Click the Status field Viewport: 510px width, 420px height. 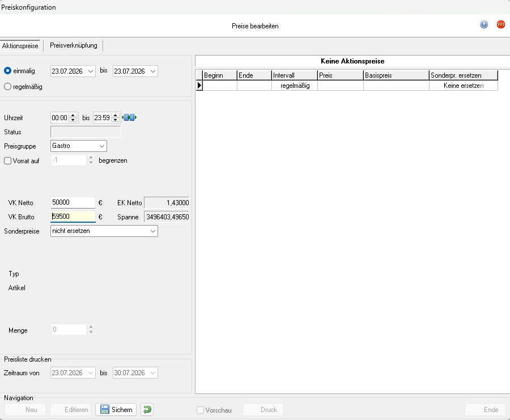click(x=86, y=131)
